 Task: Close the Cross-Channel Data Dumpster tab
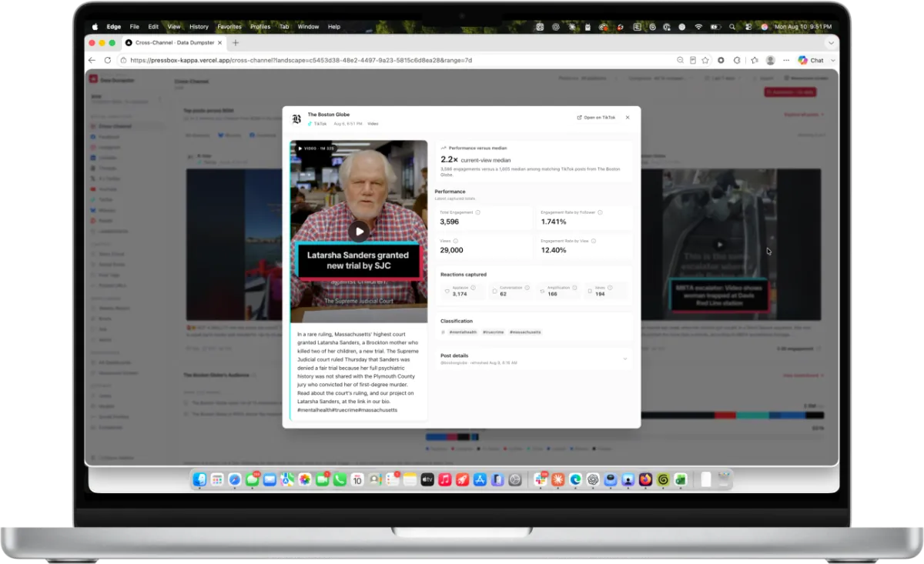tap(220, 43)
